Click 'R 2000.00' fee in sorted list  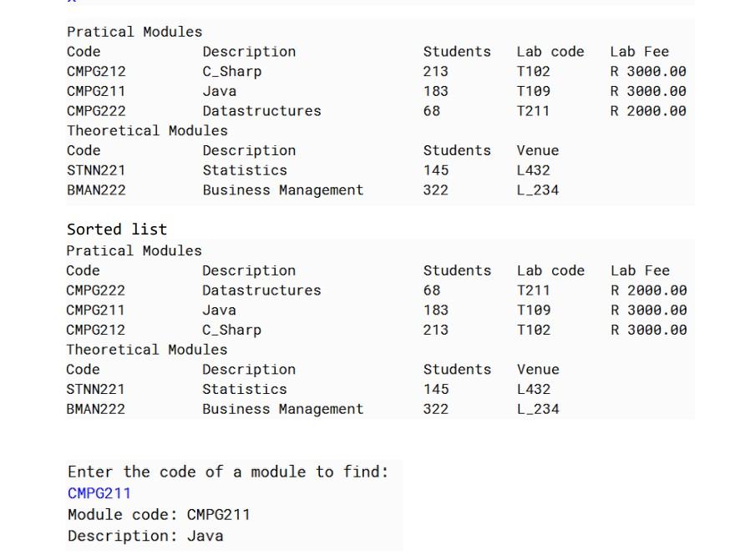[x=649, y=290]
